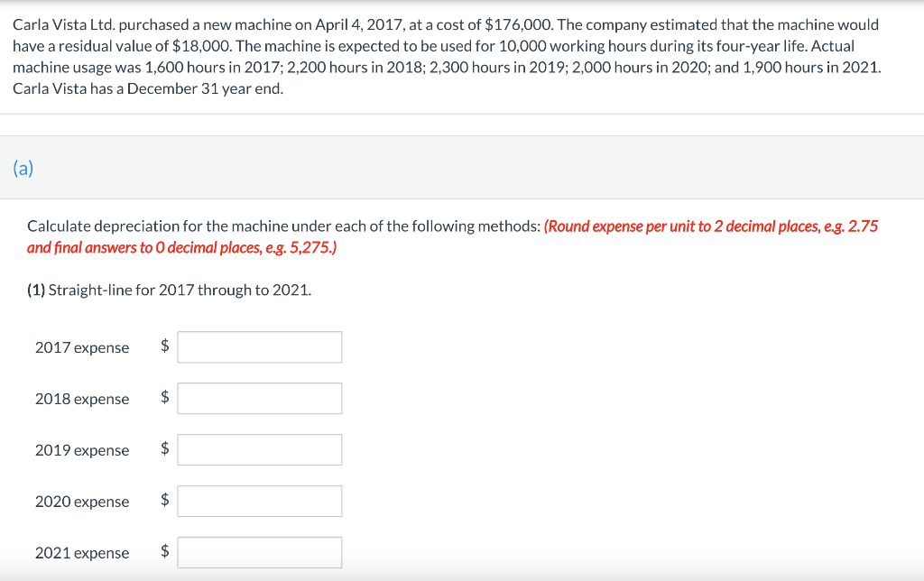Viewport: 924px width, 581px height.
Task: Click the Calculate depreciation instruction text
Action: 280,226
